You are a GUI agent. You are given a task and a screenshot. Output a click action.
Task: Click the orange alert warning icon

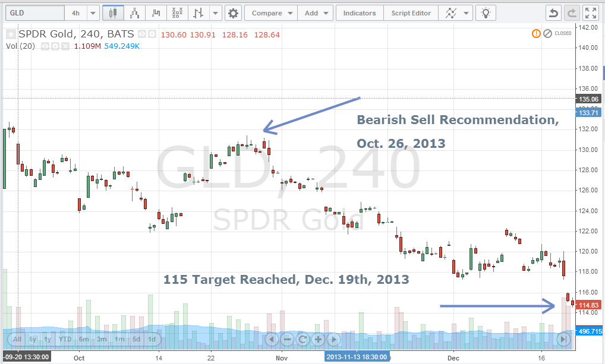click(x=536, y=33)
